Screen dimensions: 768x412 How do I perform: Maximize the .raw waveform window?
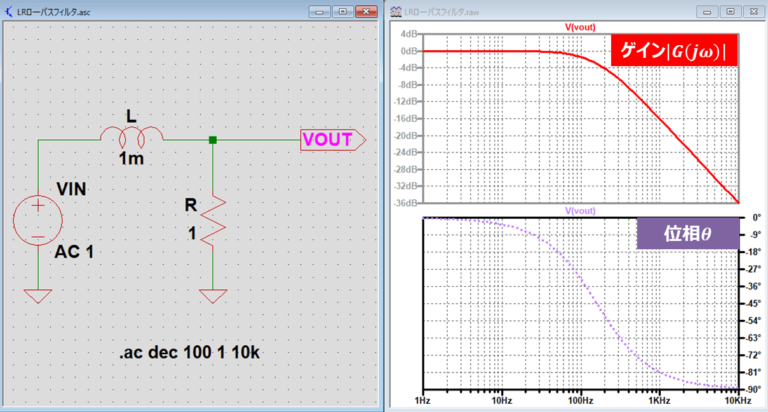pyautogui.click(x=730, y=12)
